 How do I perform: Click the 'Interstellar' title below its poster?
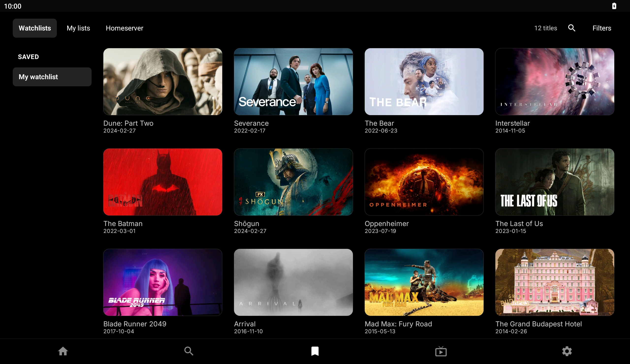513,123
